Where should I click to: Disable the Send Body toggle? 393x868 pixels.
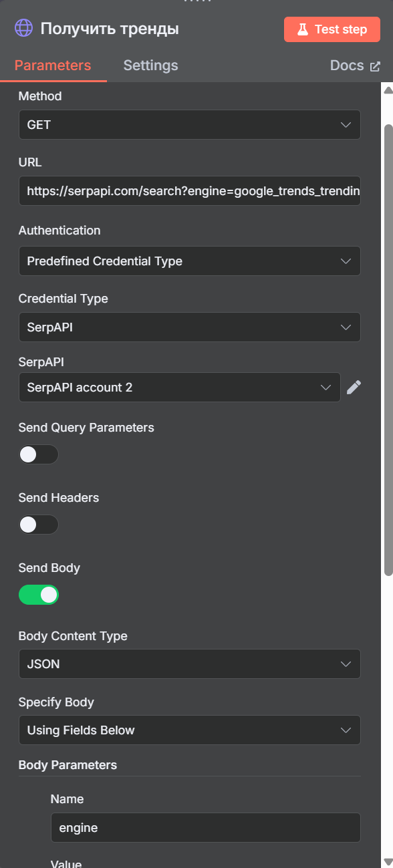pos(39,595)
